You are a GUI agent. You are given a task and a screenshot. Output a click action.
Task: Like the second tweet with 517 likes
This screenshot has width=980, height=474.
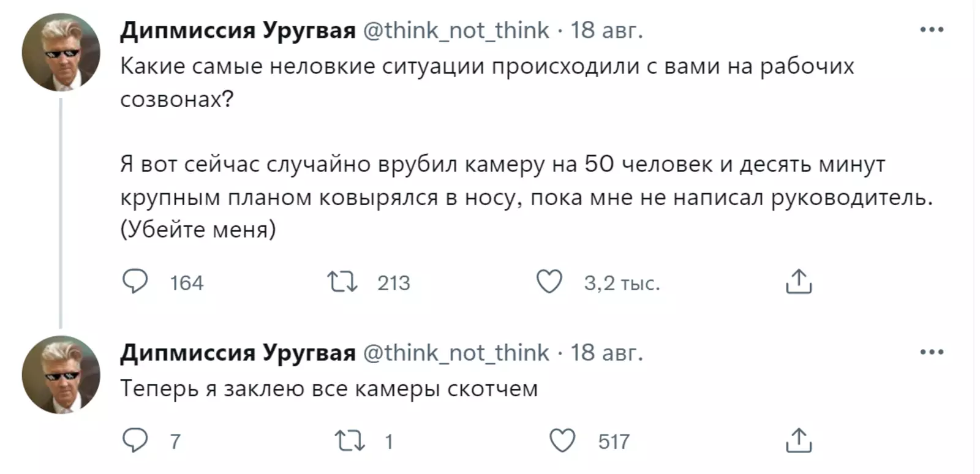(x=562, y=441)
